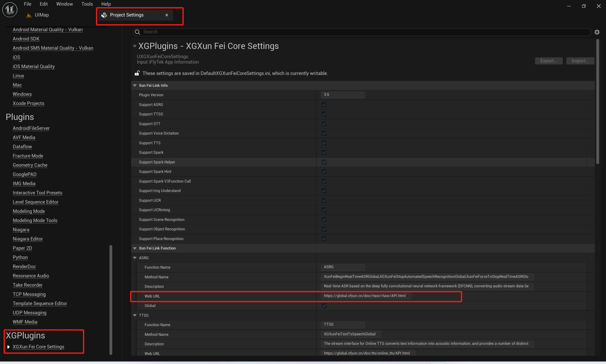Open the Android SDK settings link

pyautogui.click(x=26, y=39)
